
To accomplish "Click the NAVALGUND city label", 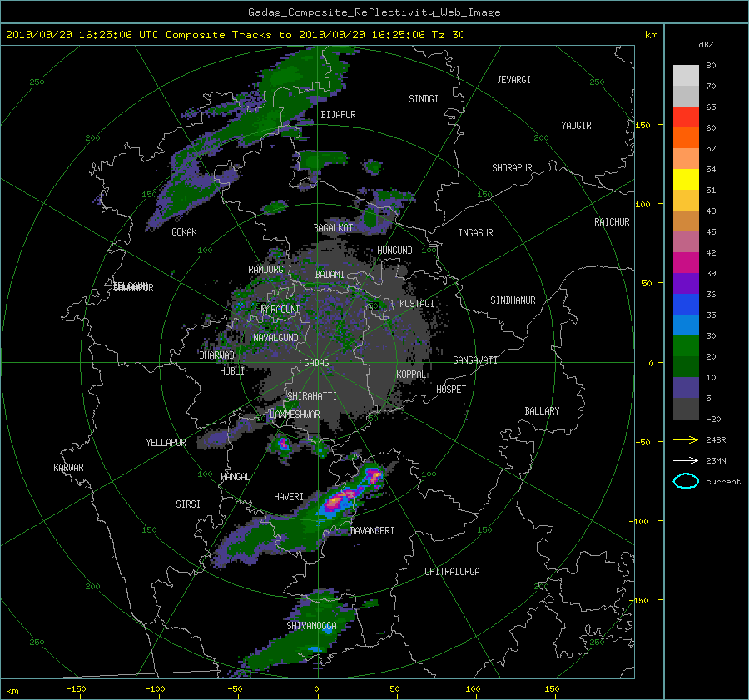I will (x=275, y=337).
